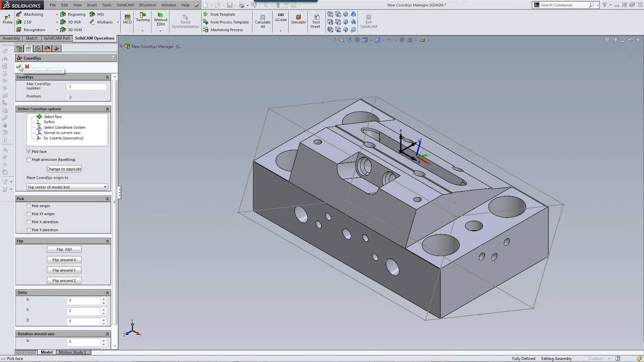Open Machining Process

click(223, 30)
